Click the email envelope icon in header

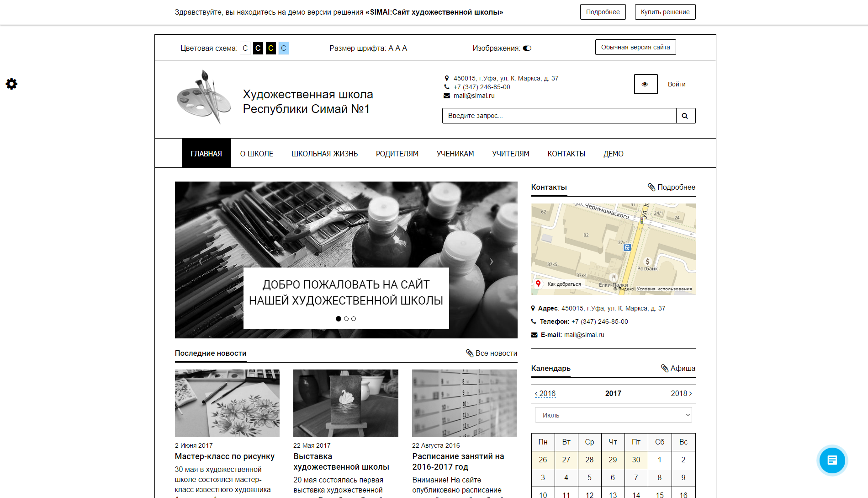[446, 96]
